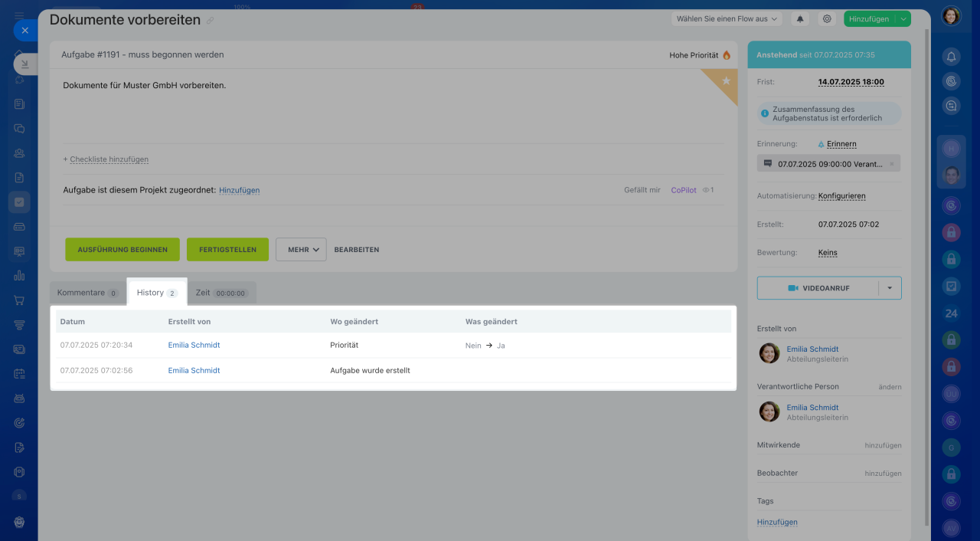Toggle the favorite star on the task
Image resolution: width=980 pixels, height=541 pixels.
(x=726, y=80)
